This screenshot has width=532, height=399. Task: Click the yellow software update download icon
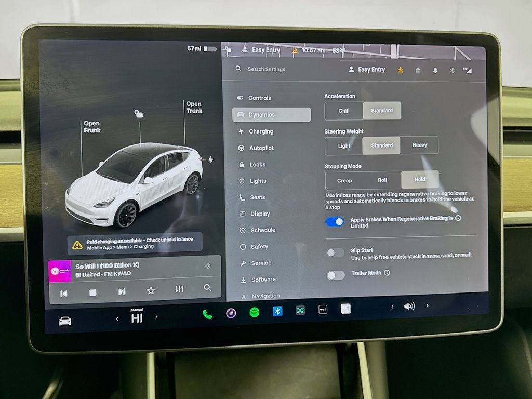tap(401, 69)
